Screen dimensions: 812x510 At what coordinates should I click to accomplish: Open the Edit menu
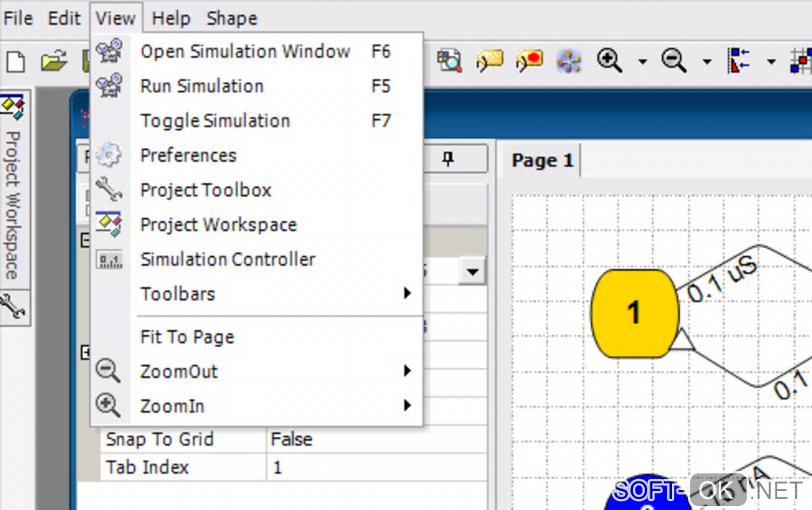(64, 18)
